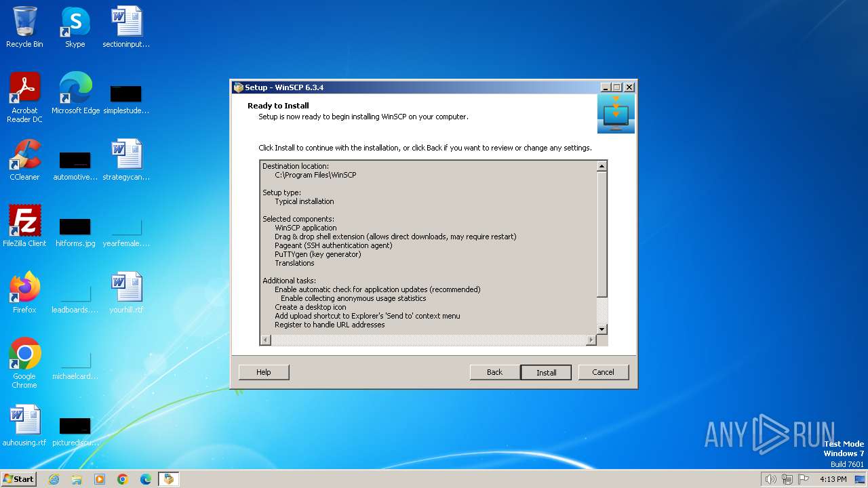
Task: Click 'Pageant (SSH authentication agent)' line
Action: [334, 245]
